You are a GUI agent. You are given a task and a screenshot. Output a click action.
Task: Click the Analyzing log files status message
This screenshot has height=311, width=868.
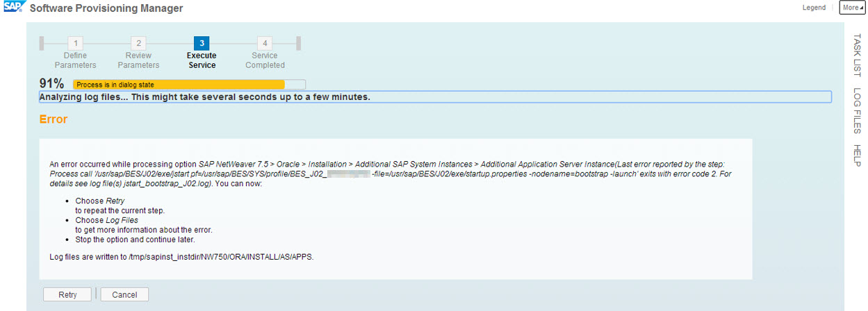click(435, 97)
